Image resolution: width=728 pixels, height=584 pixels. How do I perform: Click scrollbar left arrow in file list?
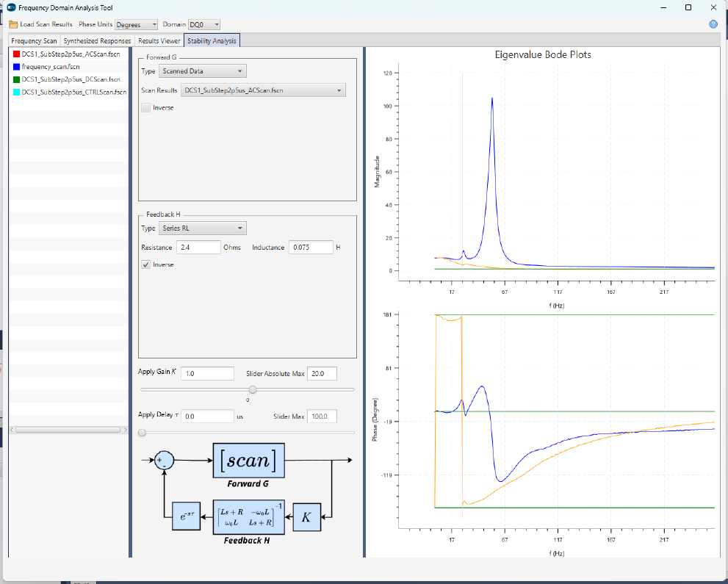pyautogui.click(x=12, y=430)
